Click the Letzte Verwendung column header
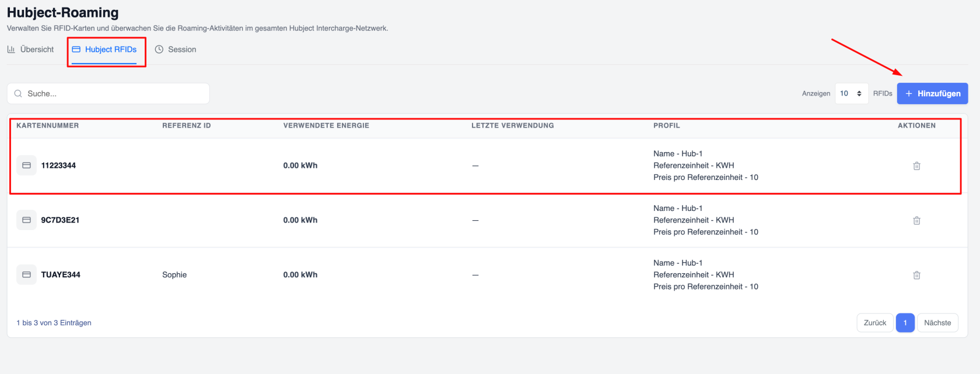The height and width of the screenshot is (374, 980). click(x=513, y=125)
